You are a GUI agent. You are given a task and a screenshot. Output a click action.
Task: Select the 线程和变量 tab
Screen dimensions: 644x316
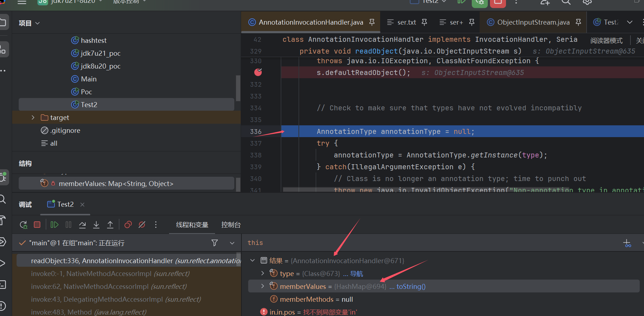192,225
